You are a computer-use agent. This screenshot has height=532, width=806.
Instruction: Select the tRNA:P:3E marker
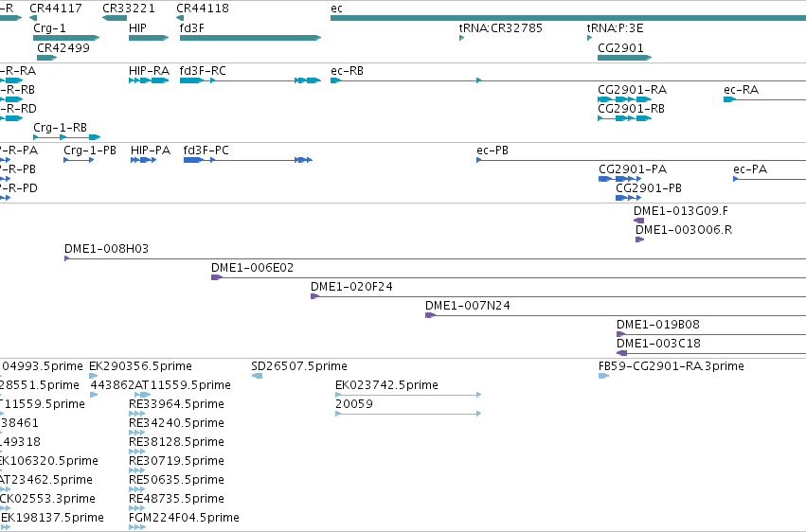pyautogui.click(x=590, y=38)
